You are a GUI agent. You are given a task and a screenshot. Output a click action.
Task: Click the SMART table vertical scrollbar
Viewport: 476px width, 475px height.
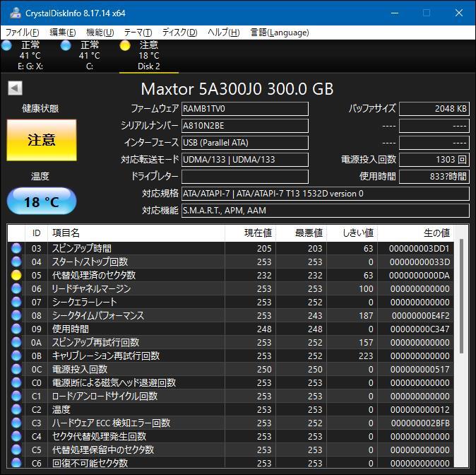click(x=461, y=296)
